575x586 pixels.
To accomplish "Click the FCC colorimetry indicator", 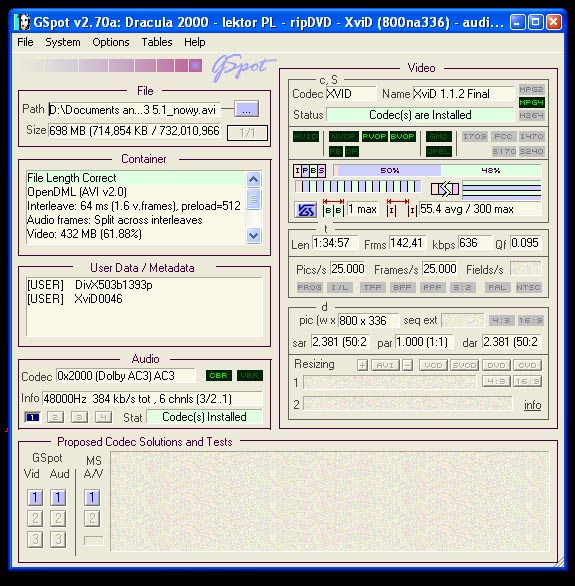I will [x=503, y=136].
